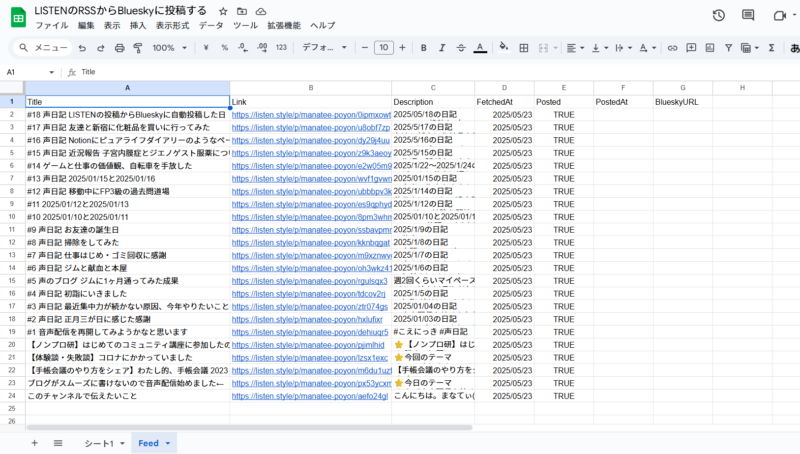
Task: Insert a link icon in toolbar
Action: [672, 48]
